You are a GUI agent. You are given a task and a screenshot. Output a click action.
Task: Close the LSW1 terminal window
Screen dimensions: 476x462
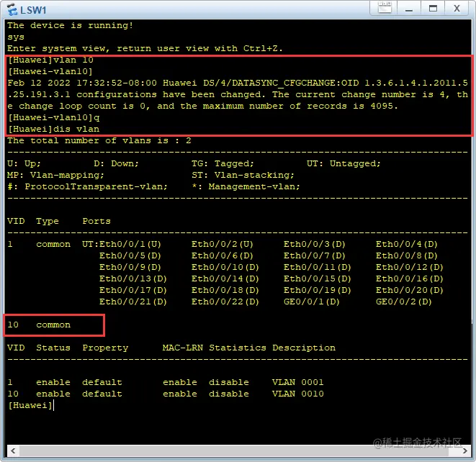[457, 8]
